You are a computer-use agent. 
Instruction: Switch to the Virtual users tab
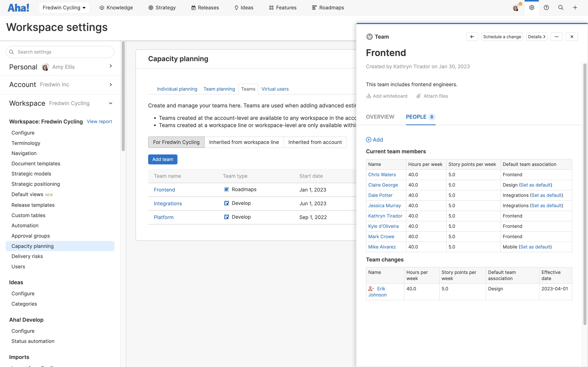coord(275,89)
